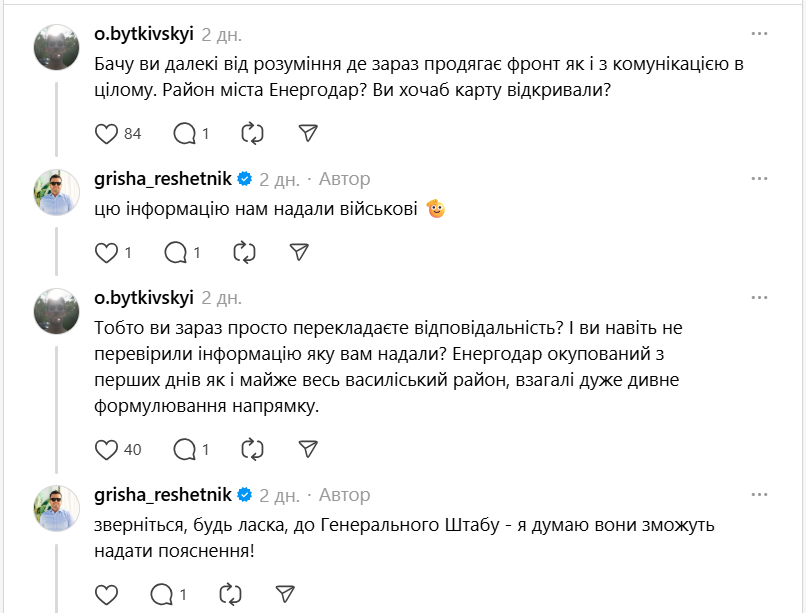The image size is (806, 613).
Task: Open o.bytkivskyi's profile from first comment username
Action: (143, 33)
